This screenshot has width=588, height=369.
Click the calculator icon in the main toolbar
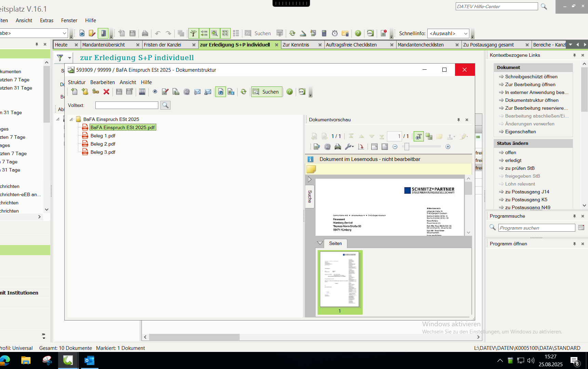(324, 33)
